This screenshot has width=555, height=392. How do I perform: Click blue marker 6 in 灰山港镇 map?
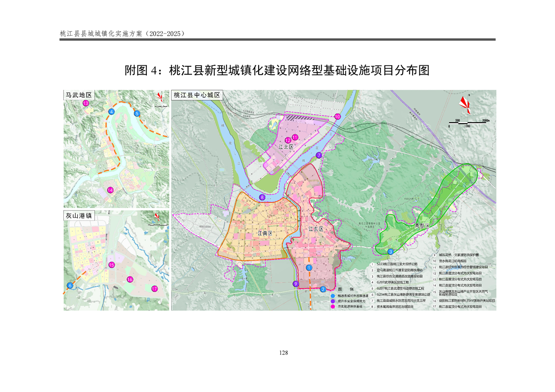point(70,286)
